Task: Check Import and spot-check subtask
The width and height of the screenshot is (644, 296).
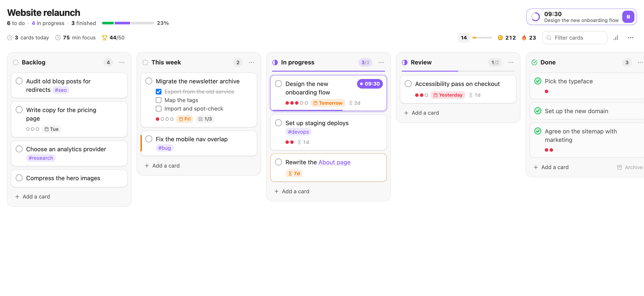Action: [159, 109]
